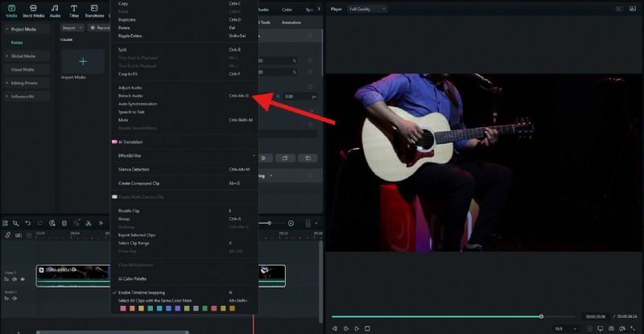Click the link icon left of timeline ruler
The width and height of the screenshot is (644, 334).
pyautogui.click(x=8, y=235)
